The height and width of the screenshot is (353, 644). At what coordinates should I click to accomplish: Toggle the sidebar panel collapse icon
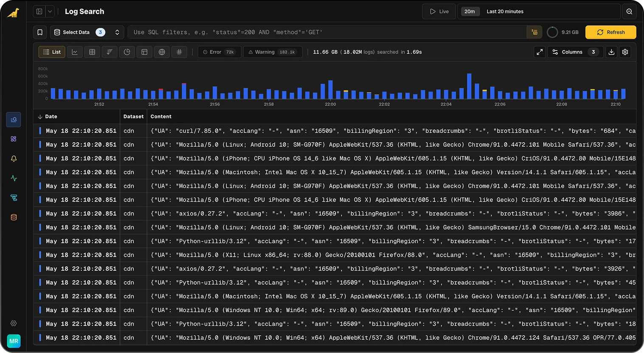tap(39, 11)
